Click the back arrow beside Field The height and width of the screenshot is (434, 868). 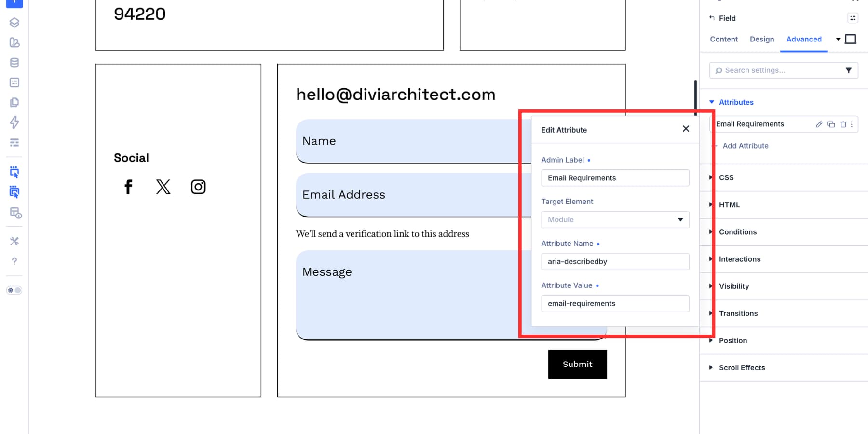712,18
